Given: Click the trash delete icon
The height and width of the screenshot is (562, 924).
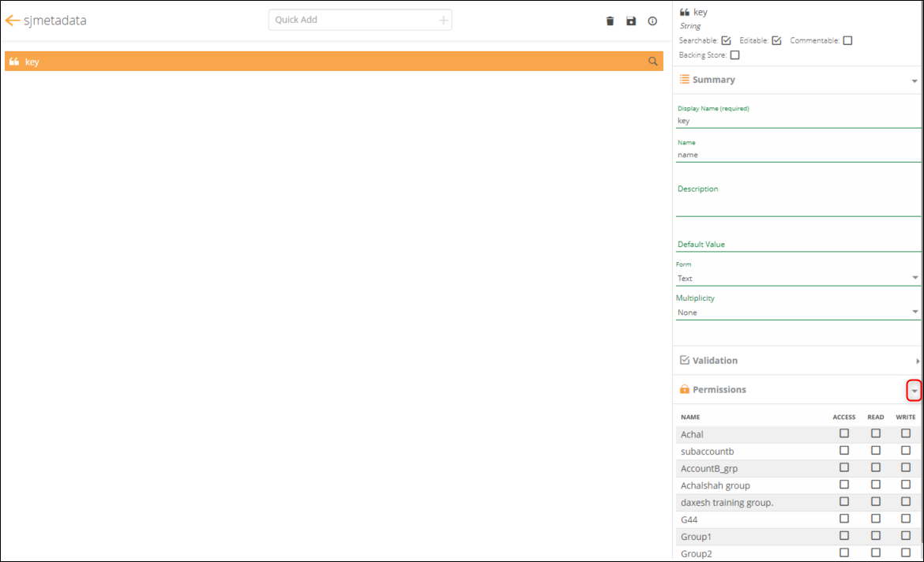Looking at the screenshot, I should 610,21.
